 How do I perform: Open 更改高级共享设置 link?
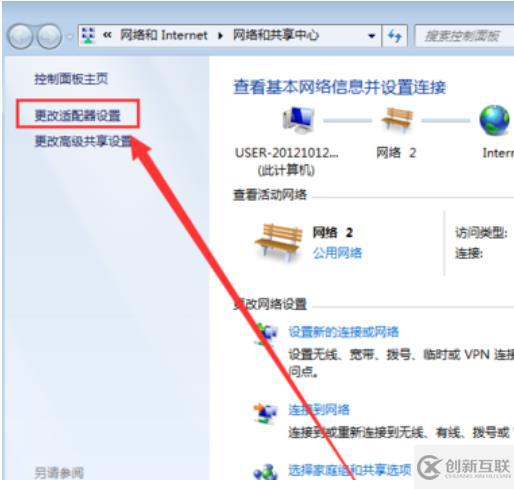coord(83,141)
